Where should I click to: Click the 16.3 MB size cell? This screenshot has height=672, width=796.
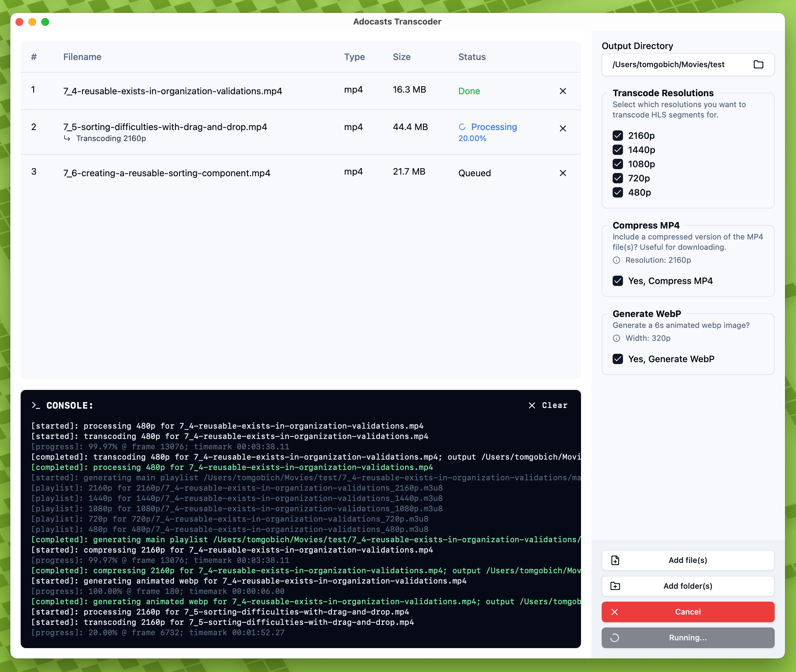click(x=409, y=89)
